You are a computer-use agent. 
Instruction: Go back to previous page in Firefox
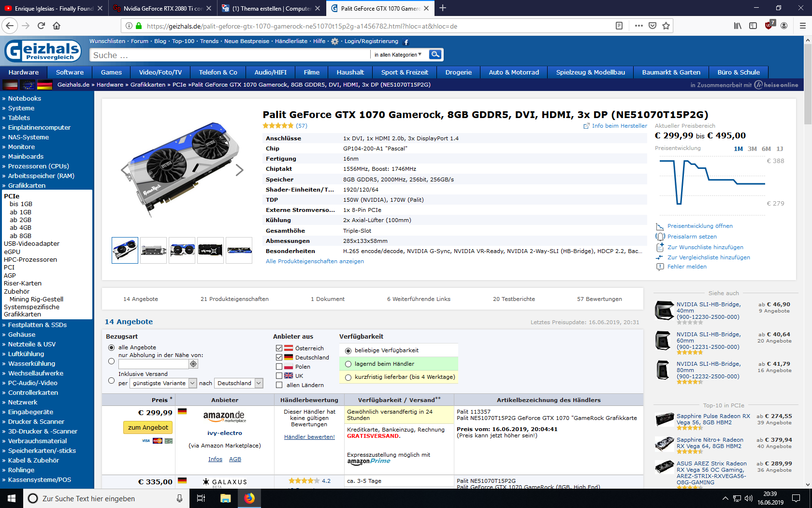pyautogui.click(x=10, y=26)
